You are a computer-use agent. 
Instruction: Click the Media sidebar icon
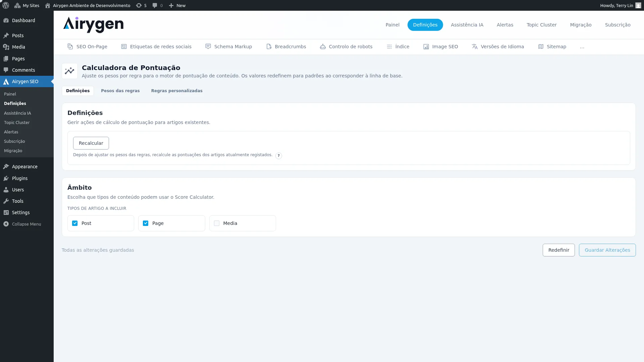click(6, 47)
